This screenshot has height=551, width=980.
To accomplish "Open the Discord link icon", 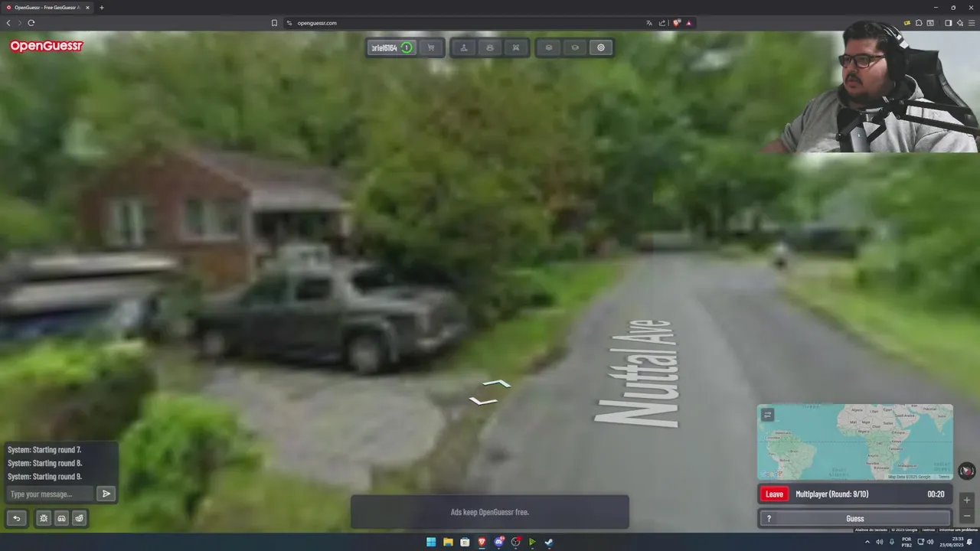I will [x=62, y=518].
